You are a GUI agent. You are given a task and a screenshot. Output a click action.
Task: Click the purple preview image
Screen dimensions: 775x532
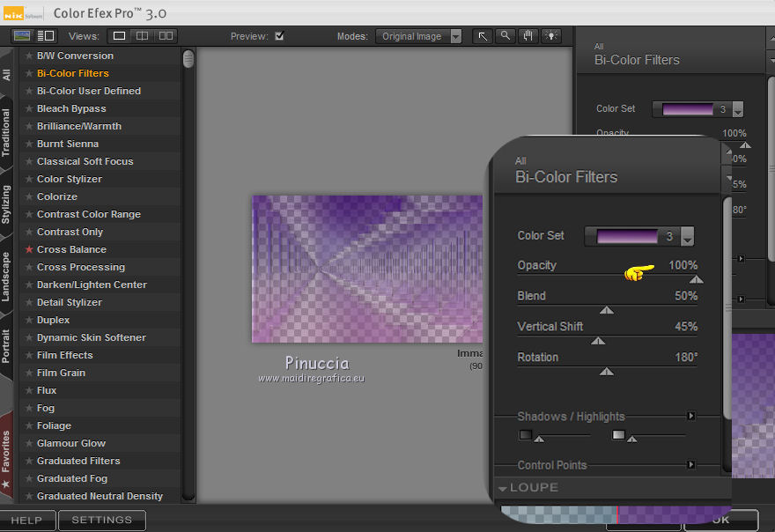pos(366,269)
